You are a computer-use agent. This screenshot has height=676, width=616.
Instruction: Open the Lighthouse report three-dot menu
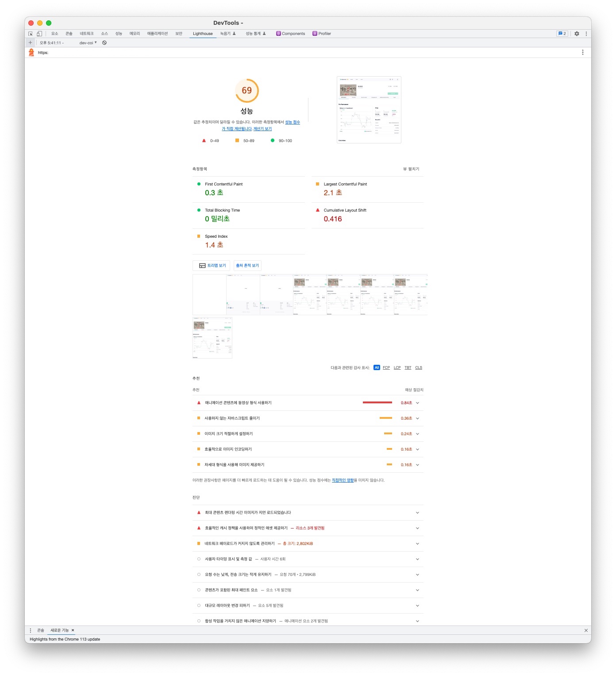[582, 52]
